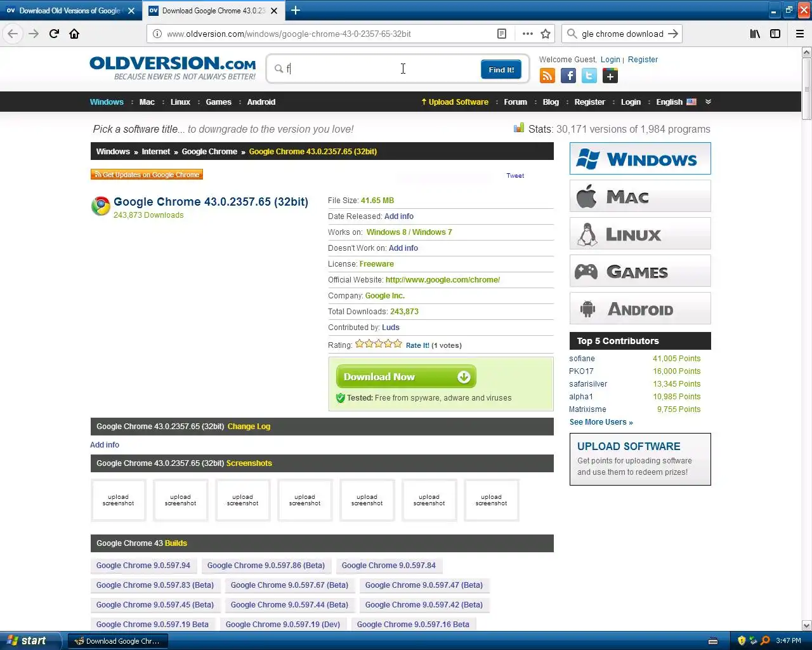Click the search go arrow in search box
Viewport: 812px width, 650px height.
point(673,34)
